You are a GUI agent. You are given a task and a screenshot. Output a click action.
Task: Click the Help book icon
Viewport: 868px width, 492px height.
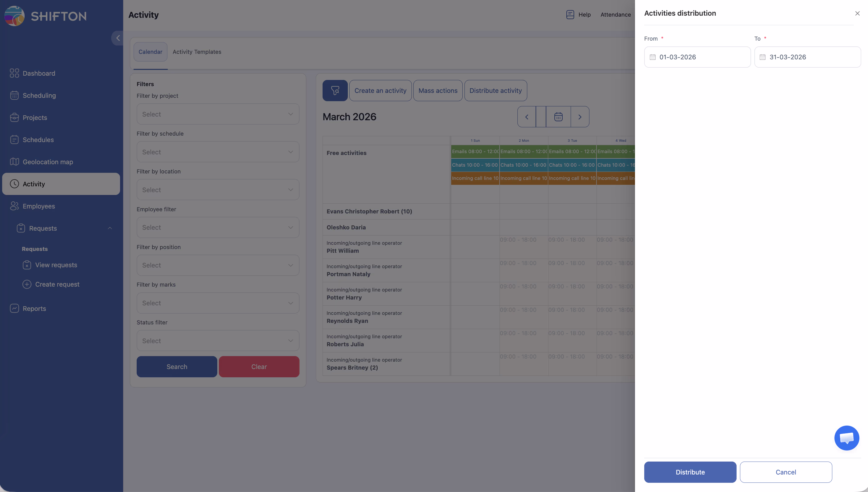570,14
